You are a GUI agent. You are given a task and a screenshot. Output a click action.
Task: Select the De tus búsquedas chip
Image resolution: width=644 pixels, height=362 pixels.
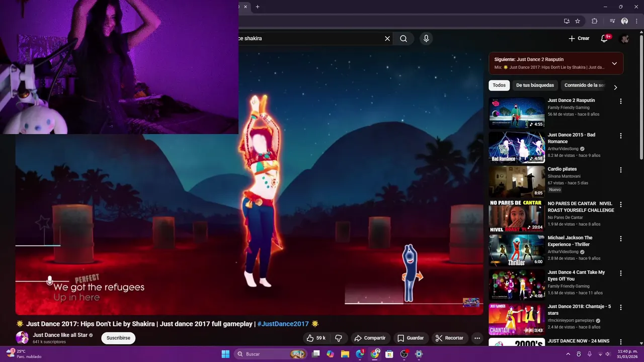pyautogui.click(x=535, y=85)
